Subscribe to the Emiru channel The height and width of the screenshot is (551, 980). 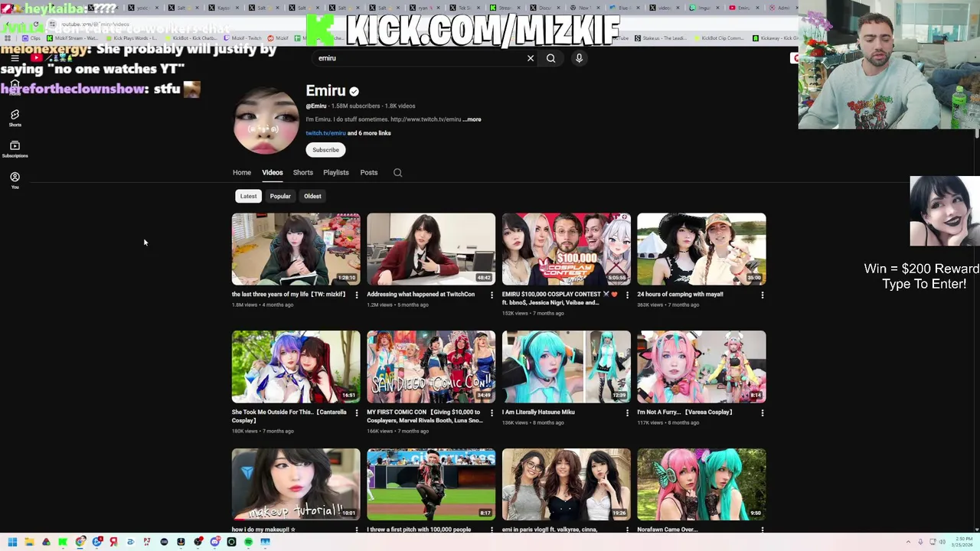[325, 150]
